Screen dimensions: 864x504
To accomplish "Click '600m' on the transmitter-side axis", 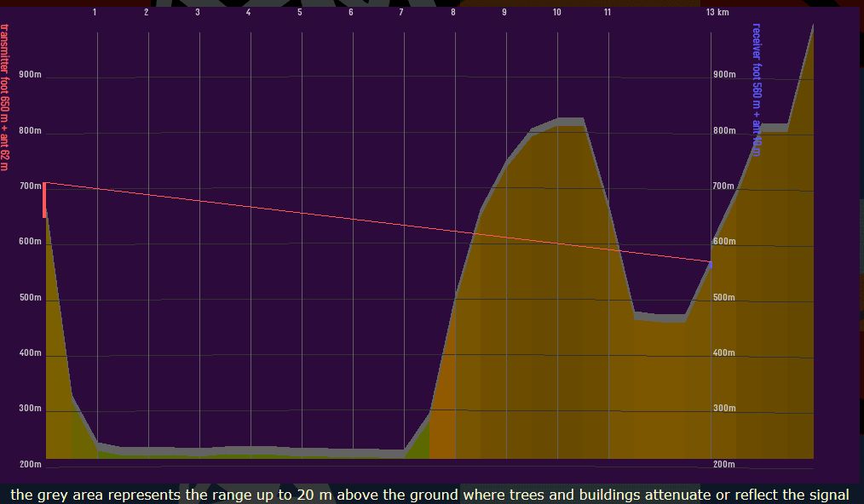I will [31, 241].
